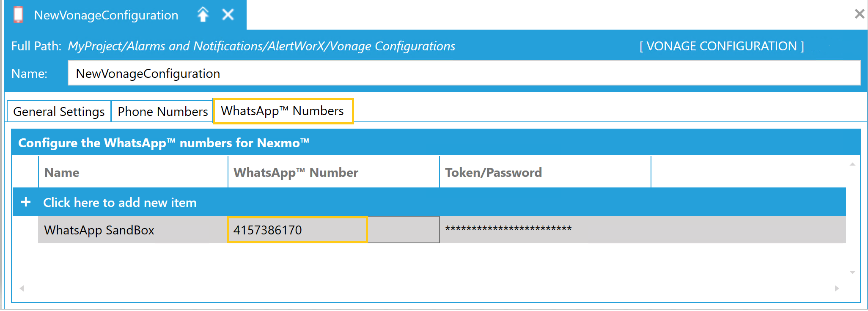Edit the 4157386170 WhatsApp number field

297,230
